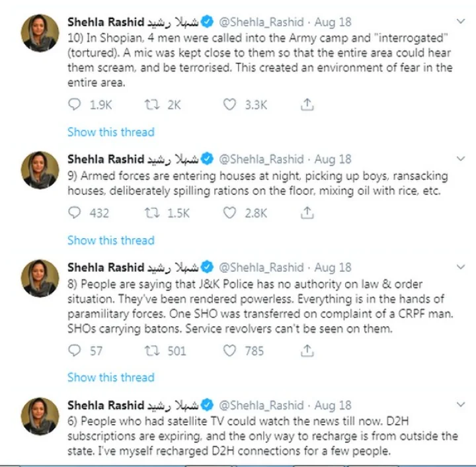
Task: Share the armed forces tweet number 9
Action: click(x=307, y=213)
